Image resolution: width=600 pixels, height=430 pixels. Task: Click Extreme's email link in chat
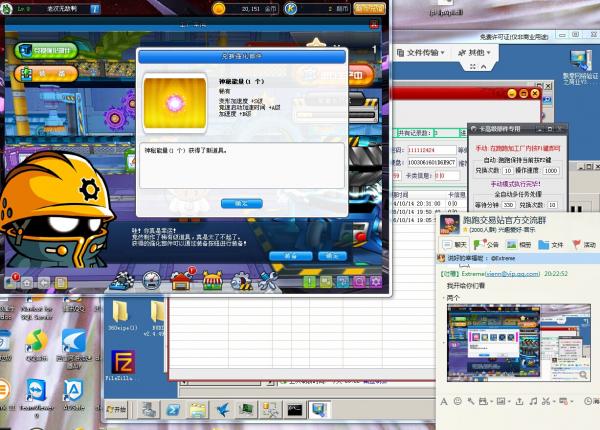point(512,274)
